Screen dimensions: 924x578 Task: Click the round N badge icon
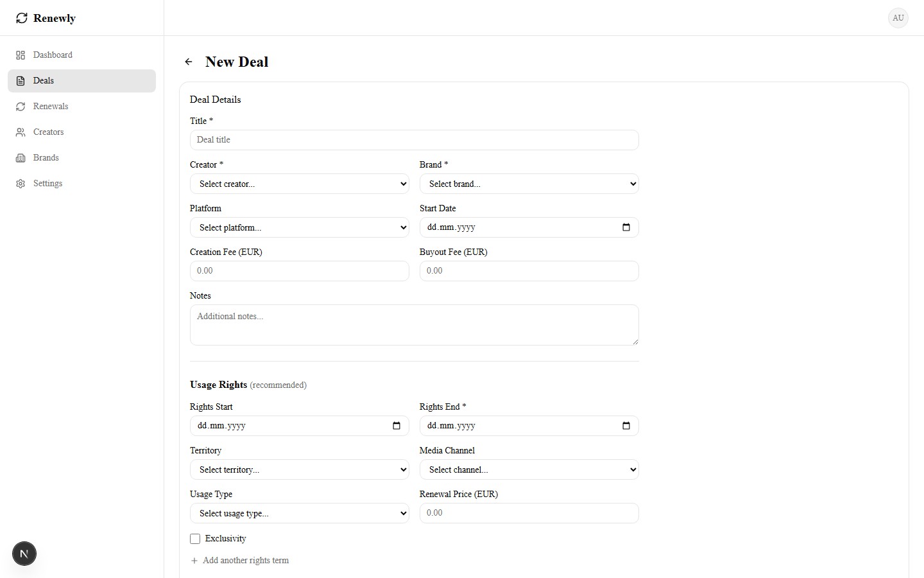click(x=24, y=554)
